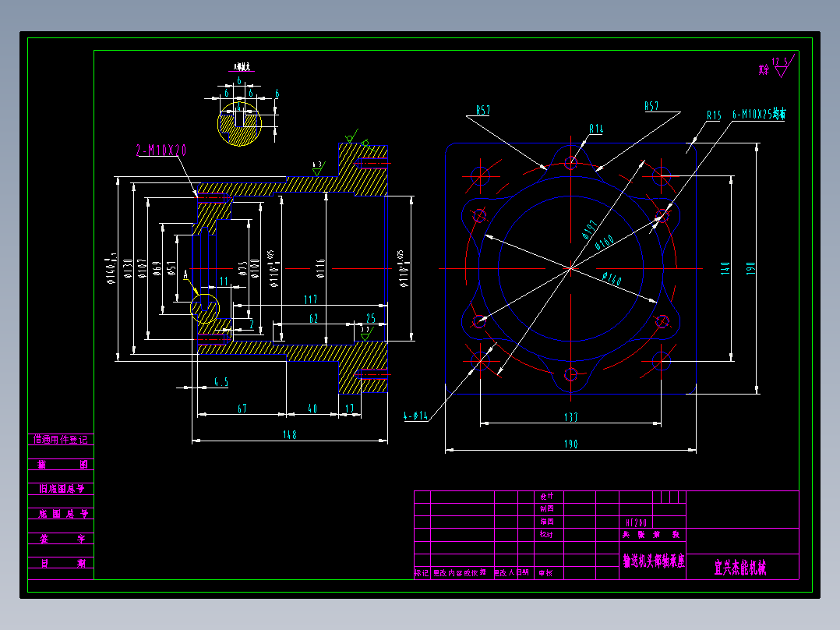This screenshot has height=630, width=840.
Task: Select the enlarged detail view at top
Action: click(239, 123)
